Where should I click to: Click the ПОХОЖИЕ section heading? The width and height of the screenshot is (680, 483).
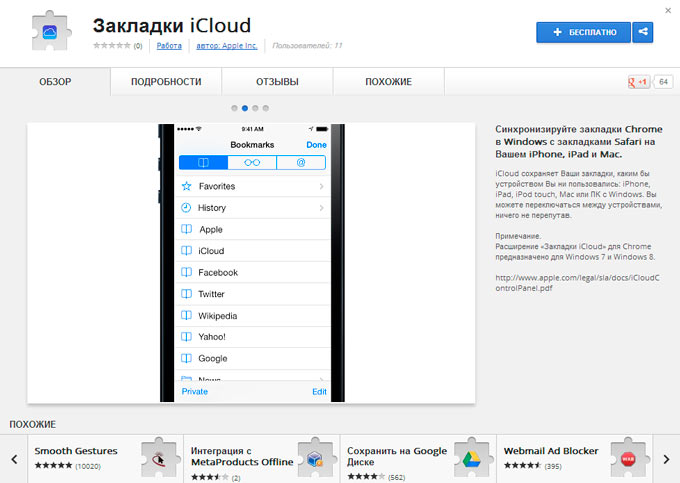33,424
